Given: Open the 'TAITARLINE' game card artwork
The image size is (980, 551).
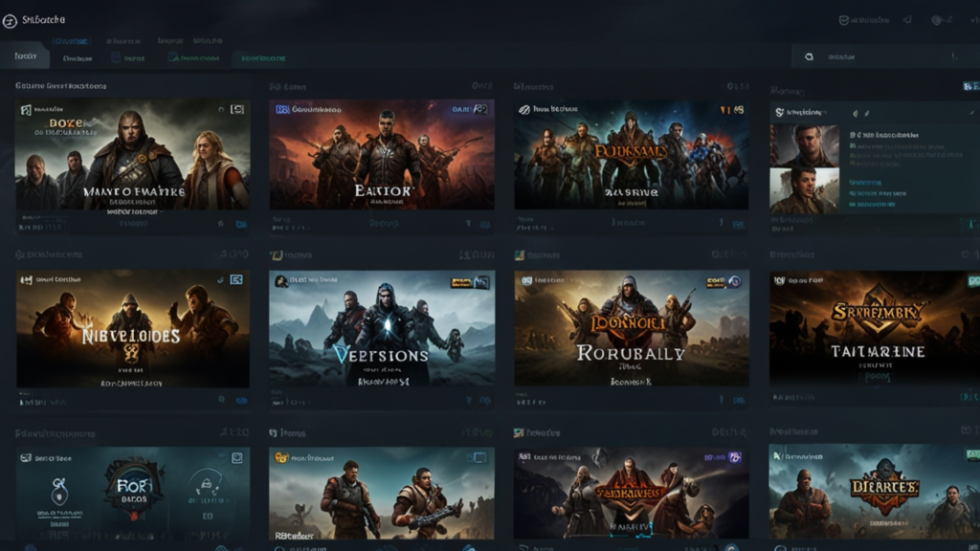Looking at the screenshot, I should coord(875,328).
